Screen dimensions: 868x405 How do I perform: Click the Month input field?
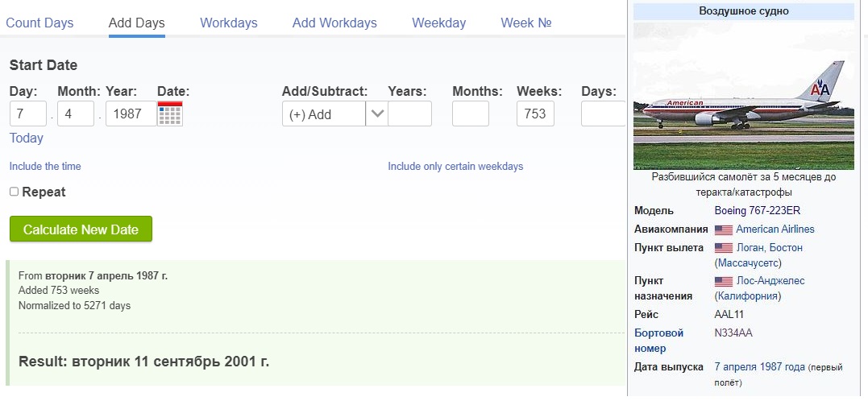tap(76, 114)
